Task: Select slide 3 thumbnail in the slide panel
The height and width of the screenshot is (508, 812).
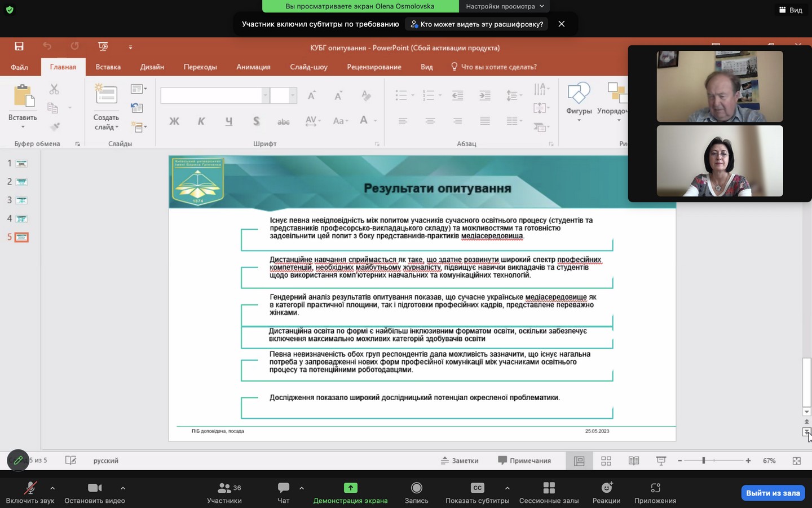Action: [x=21, y=200]
